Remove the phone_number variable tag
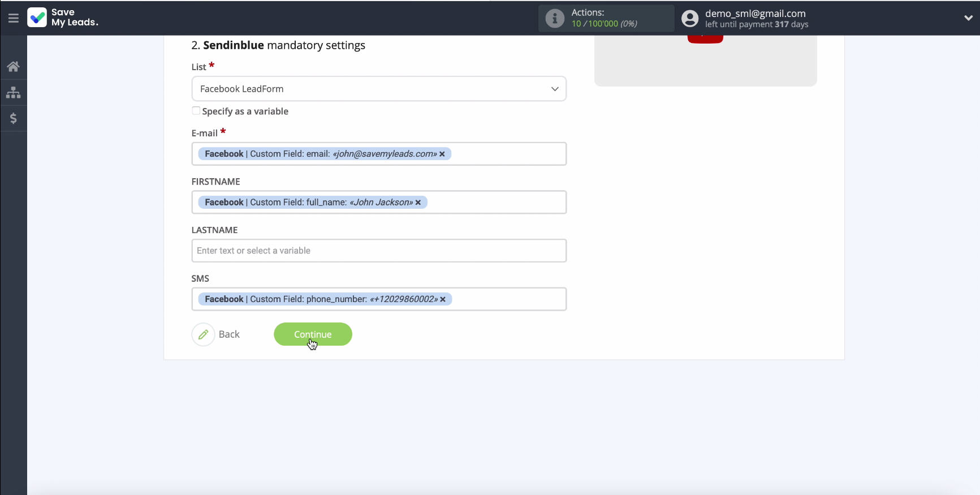 pos(443,299)
